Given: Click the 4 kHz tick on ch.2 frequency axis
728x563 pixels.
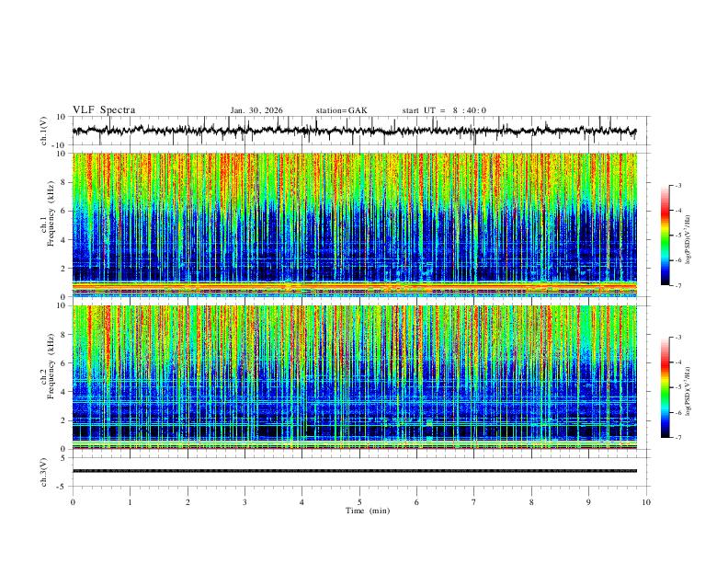Looking at the screenshot, I should pyautogui.click(x=63, y=392).
